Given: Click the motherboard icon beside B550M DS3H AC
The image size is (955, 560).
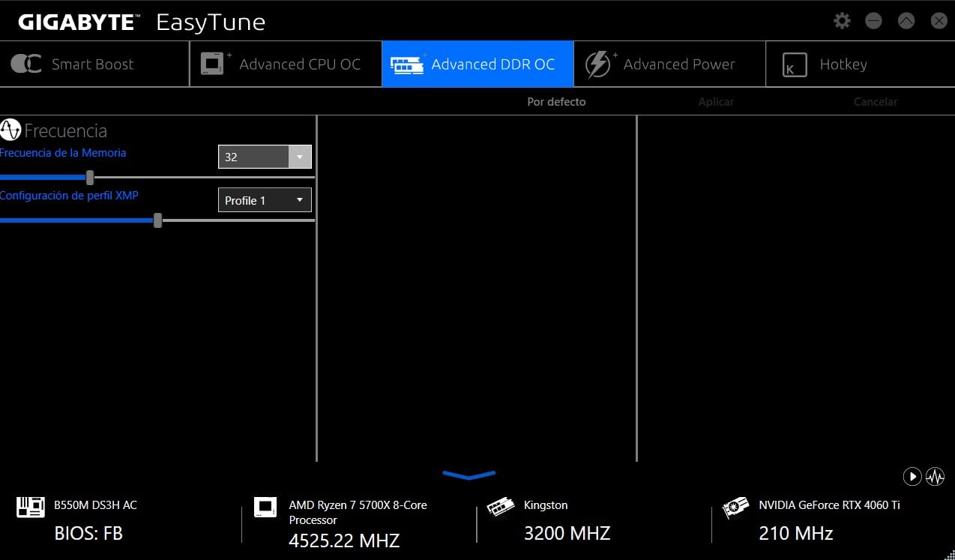Looking at the screenshot, I should (x=31, y=508).
